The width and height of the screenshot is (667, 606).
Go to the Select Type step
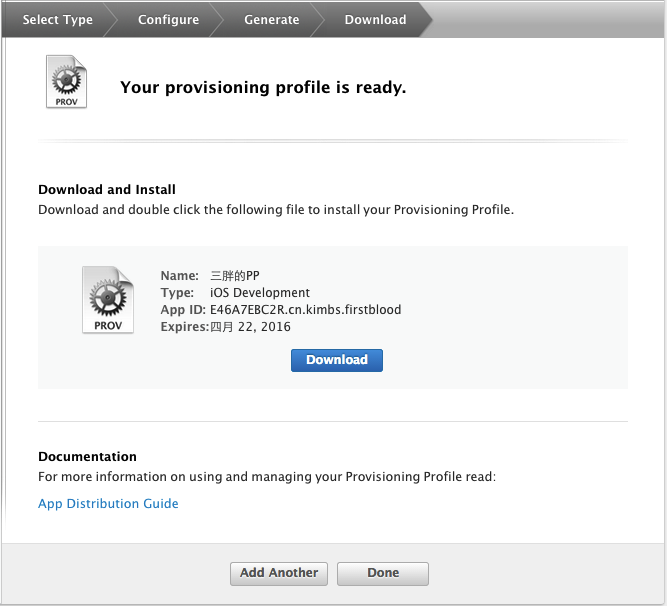[x=57, y=20]
